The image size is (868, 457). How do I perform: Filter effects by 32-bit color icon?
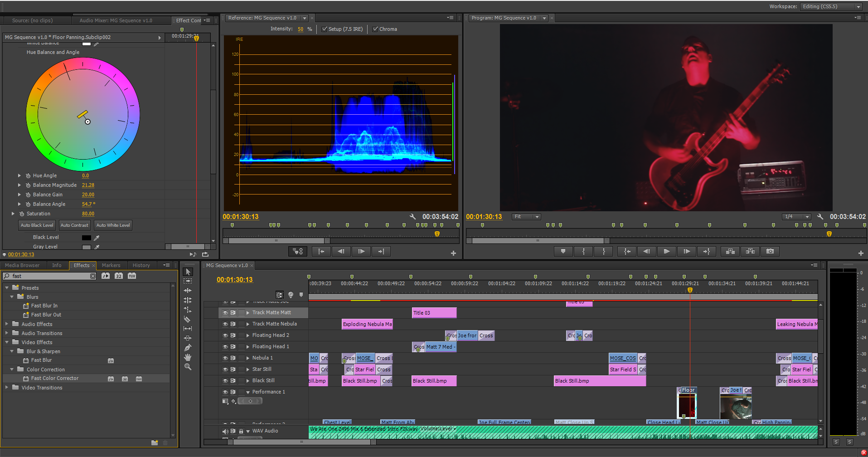(x=119, y=276)
